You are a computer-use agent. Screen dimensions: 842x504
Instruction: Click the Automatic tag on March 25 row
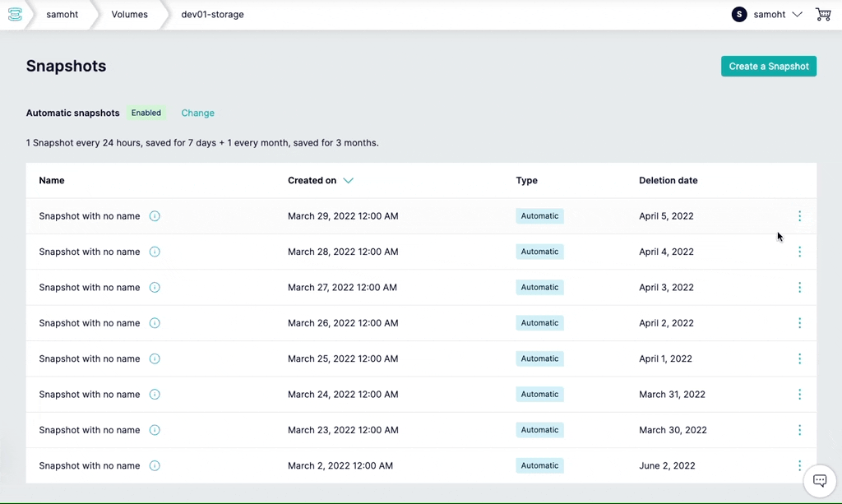point(539,359)
